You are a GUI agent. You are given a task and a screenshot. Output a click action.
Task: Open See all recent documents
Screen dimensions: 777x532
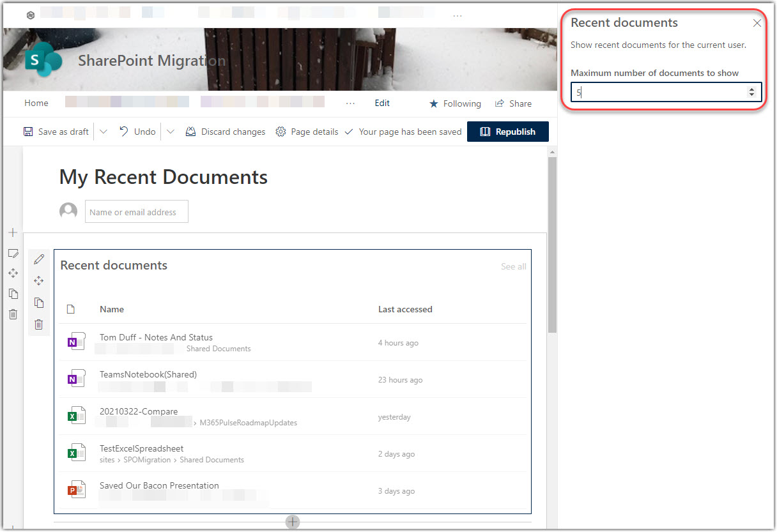[x=513, y=266]
